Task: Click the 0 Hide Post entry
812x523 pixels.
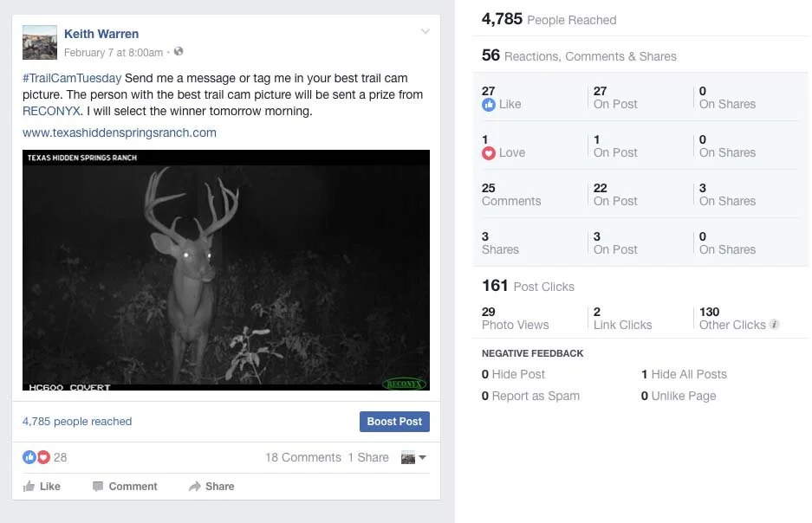Action: click(x=513, y=374)
